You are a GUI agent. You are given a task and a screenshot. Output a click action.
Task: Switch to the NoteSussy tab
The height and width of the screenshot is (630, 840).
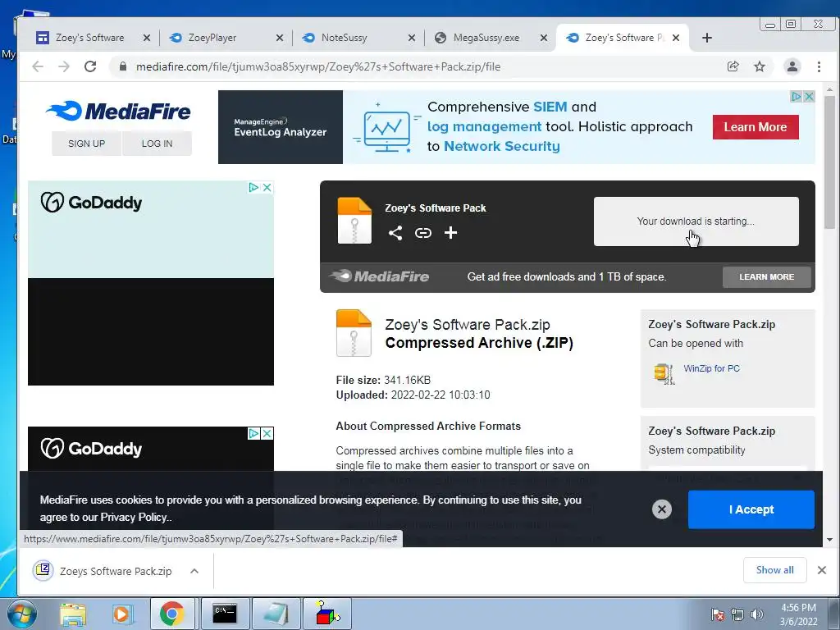[x=344, y=38]
